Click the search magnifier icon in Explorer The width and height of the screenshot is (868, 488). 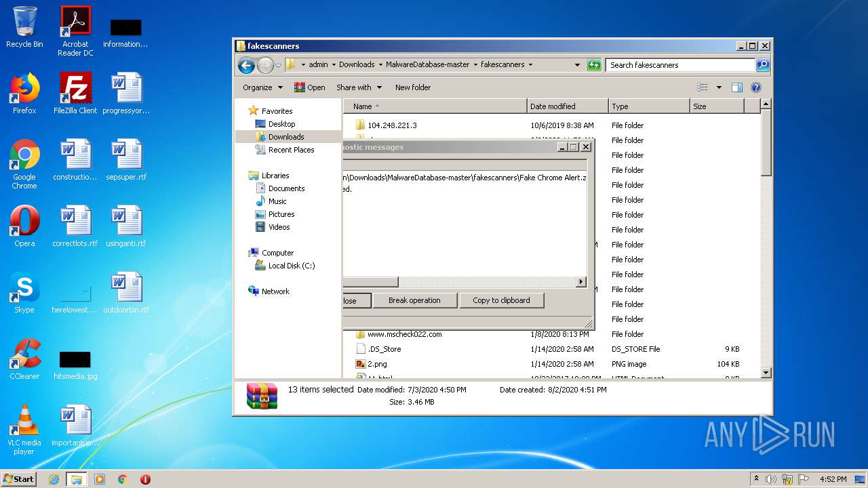[763, 65]
